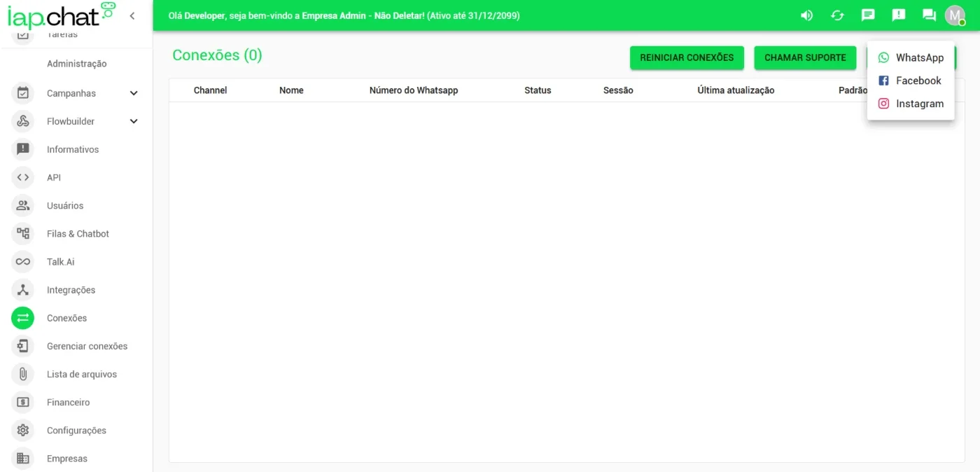The height and width of the screenshot is (472, 980).
Task: Click the REINICIAR CONEXÕES button
Action: (x=687, y=57)
